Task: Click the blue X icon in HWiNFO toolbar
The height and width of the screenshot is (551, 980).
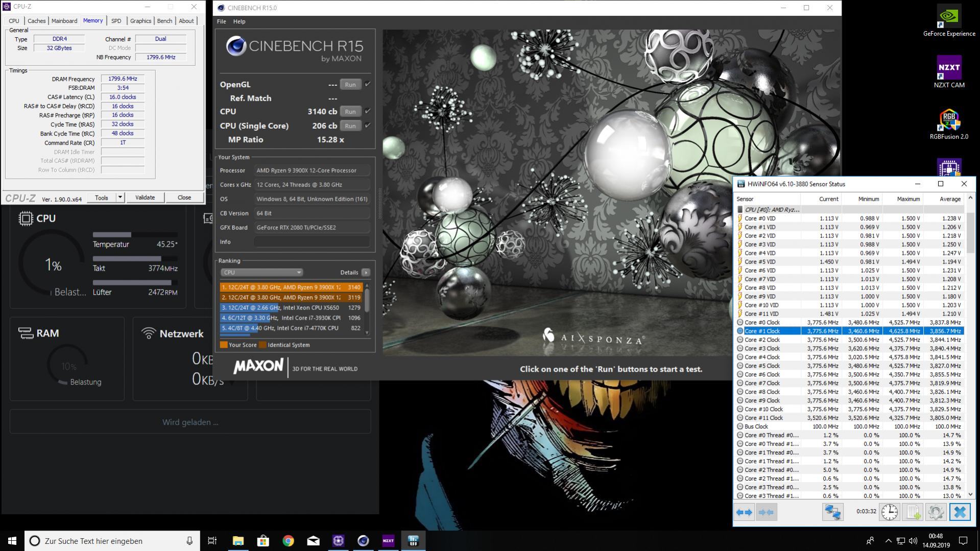Action: (x=960, y=512)
